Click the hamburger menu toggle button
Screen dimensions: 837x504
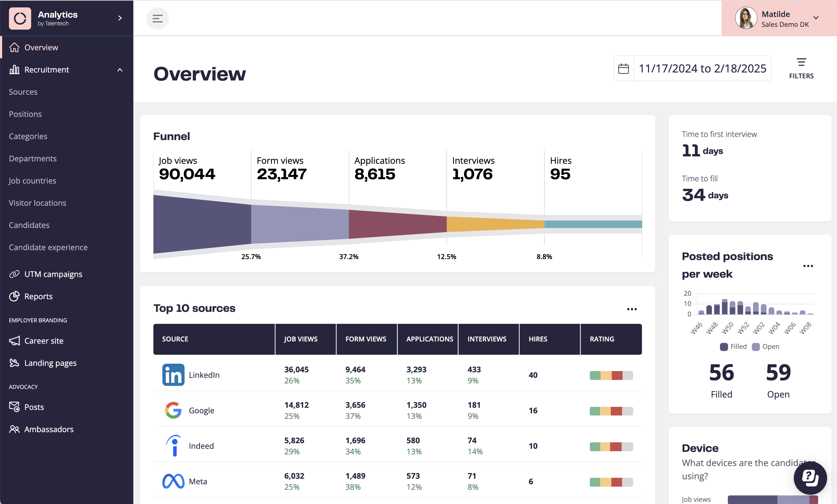(x=157, y=18)
